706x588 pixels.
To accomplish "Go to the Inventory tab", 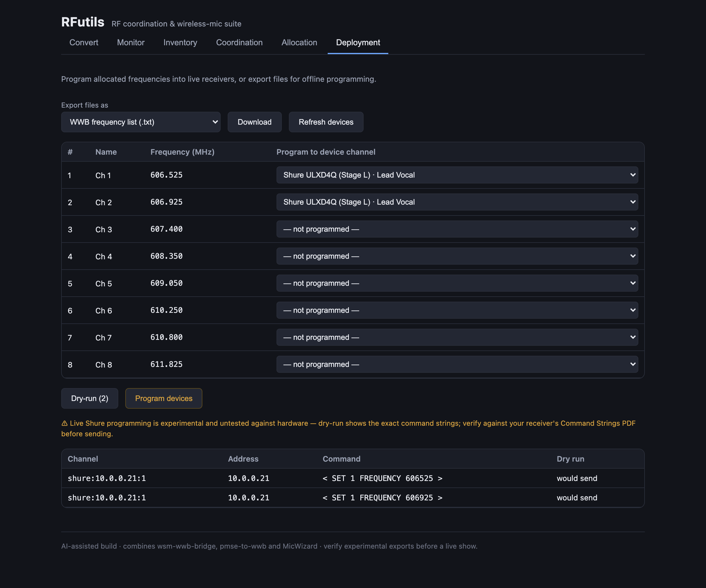I will tap(180, 43).
